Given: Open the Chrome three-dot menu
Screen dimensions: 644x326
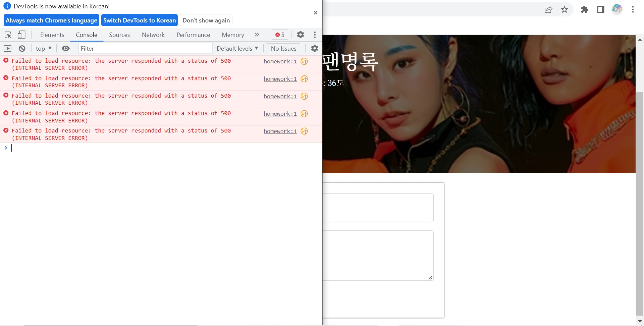Looking at the screenshot, I should pyautogui.click(x=633, y=10).
